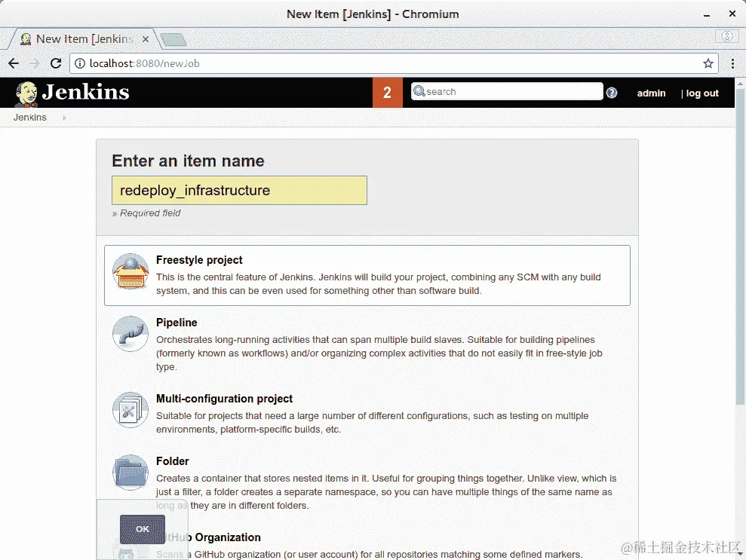
Task: Open the admin user link
Action: [651, 93]
